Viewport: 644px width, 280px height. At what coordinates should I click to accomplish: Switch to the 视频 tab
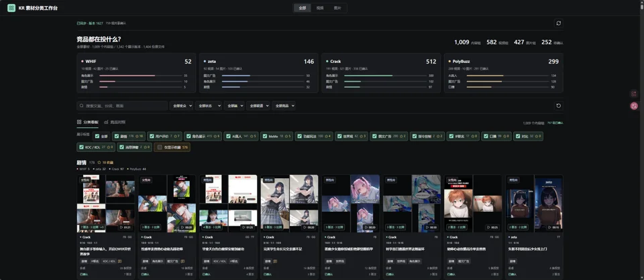(x=320, y=8)
